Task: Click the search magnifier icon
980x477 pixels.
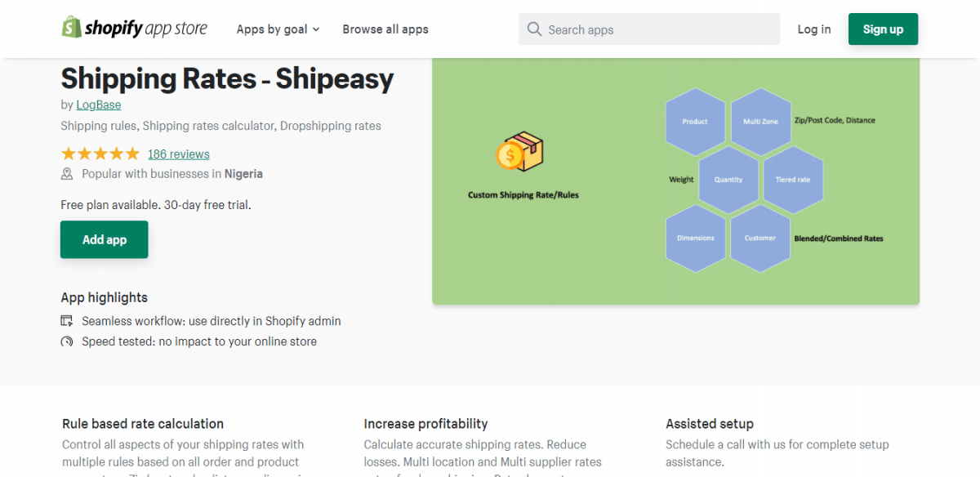Action: tap(534, 29)
